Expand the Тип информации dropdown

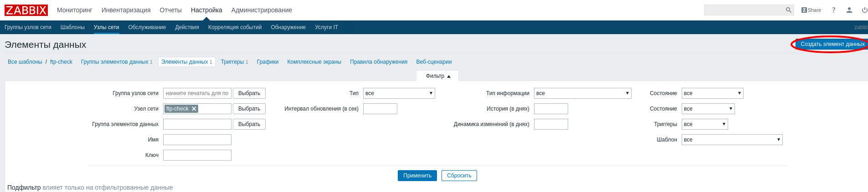tap(582, 93)
